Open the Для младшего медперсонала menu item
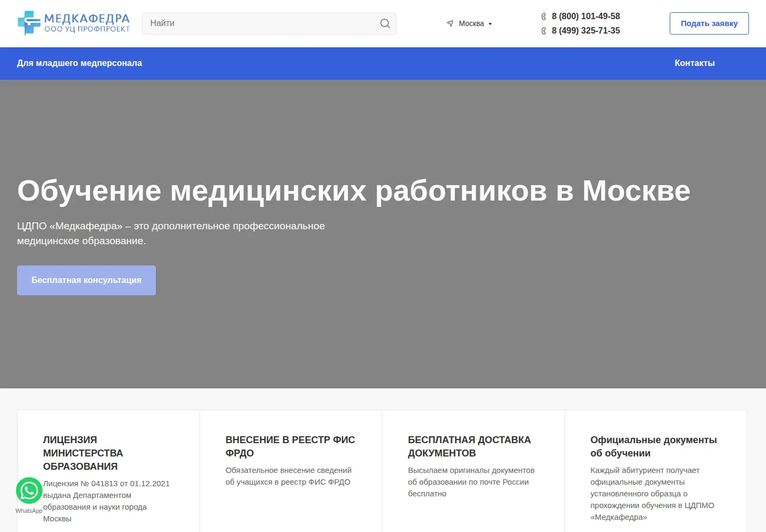The height and width of the screenshot is (532, 766). point(79,63)
